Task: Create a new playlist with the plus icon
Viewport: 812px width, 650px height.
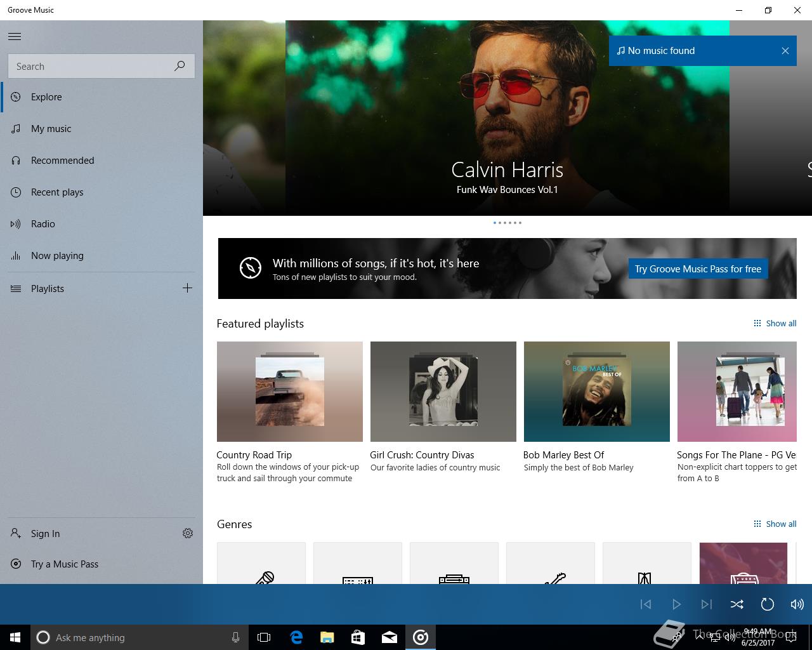Action: (x=187, y=288)
